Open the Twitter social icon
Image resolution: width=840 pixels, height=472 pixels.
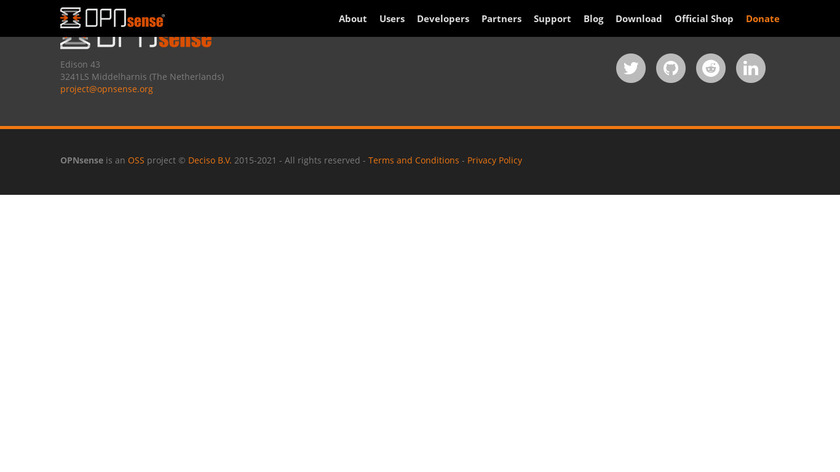point(631,68)
